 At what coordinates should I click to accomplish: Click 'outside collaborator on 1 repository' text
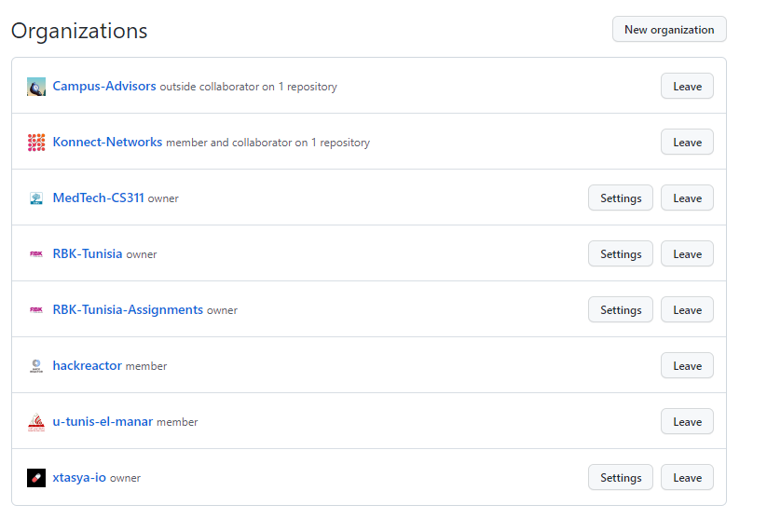coord(249,87)
